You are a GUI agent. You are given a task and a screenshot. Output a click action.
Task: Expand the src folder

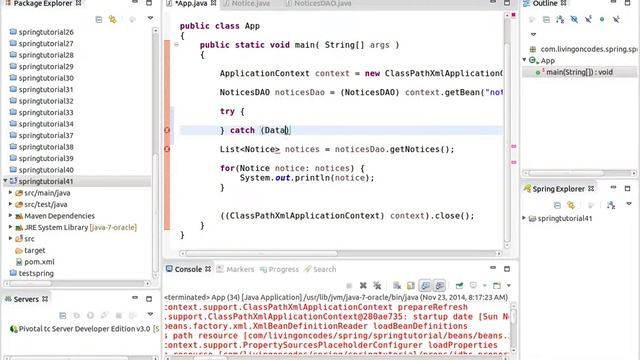(x=11, y=238)
